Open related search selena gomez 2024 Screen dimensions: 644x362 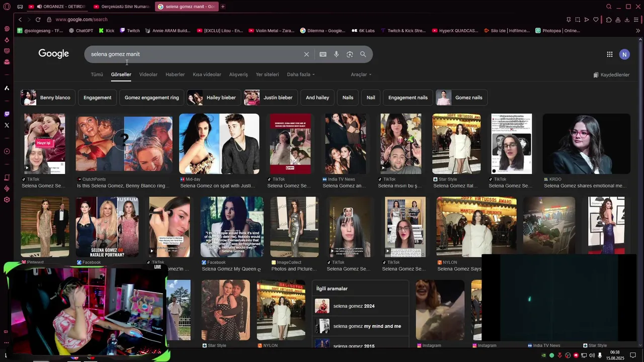(360, 306)
